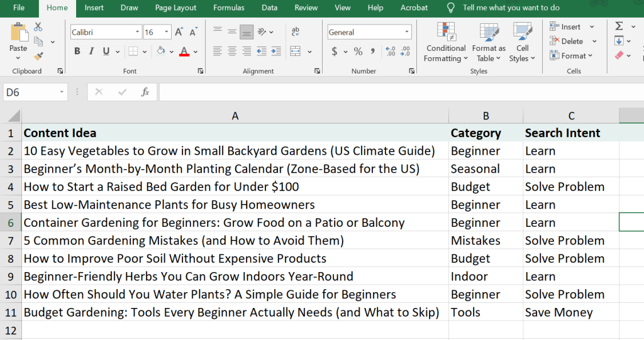The image size is (644, 340).
Task: Switch to the Formulas tab
Action: coord(229,8)
